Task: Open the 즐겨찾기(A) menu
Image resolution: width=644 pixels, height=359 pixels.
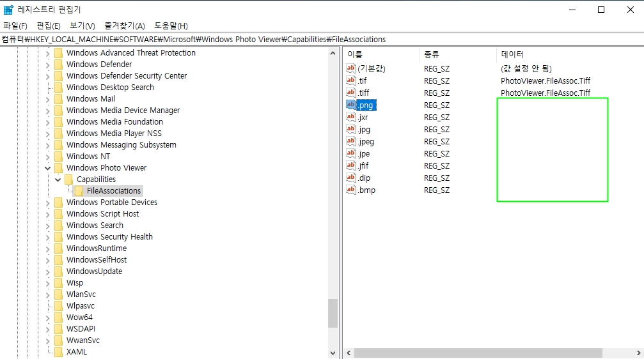Action: pyautogui.click(x=125, y=26)
